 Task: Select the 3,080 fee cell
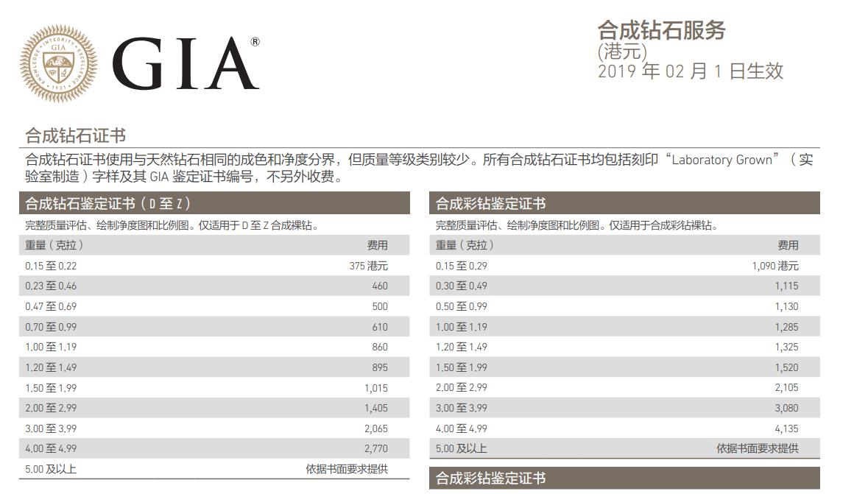786,408
